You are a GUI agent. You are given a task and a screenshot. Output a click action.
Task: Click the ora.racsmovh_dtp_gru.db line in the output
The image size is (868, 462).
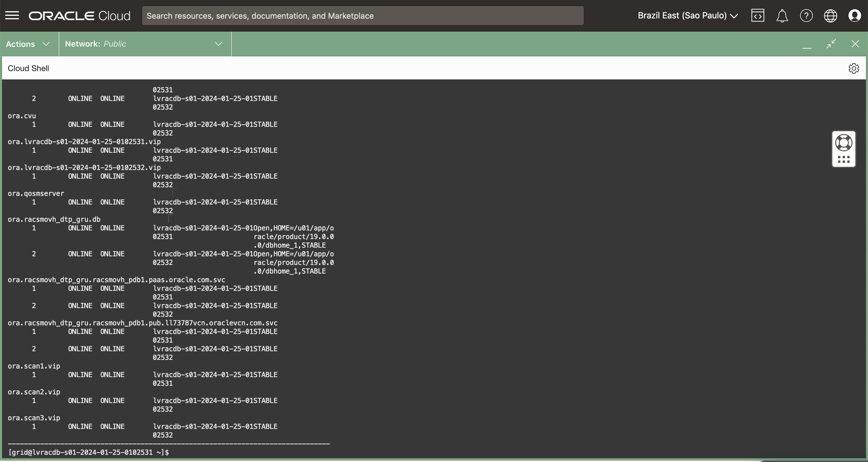tap(54, 220)
